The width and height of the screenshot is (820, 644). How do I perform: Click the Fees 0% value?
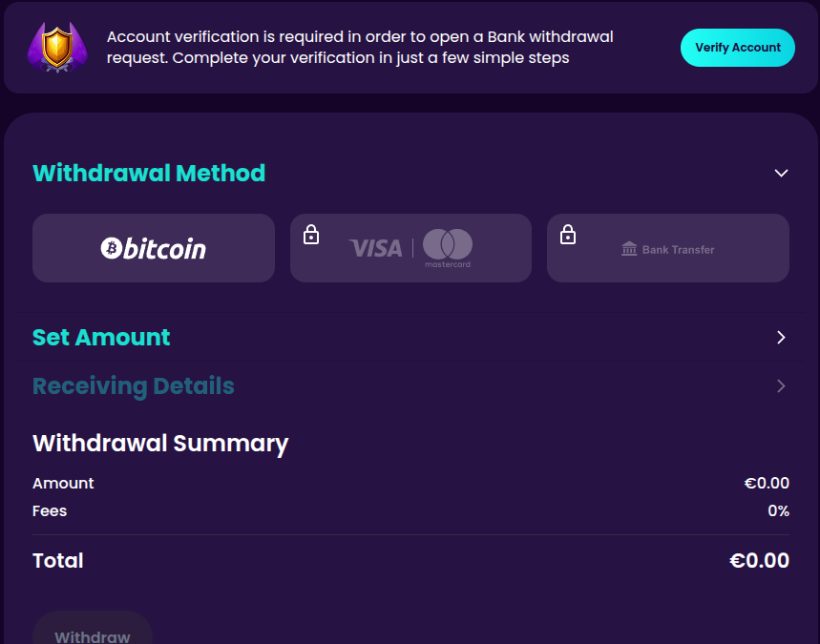(778, 511)
